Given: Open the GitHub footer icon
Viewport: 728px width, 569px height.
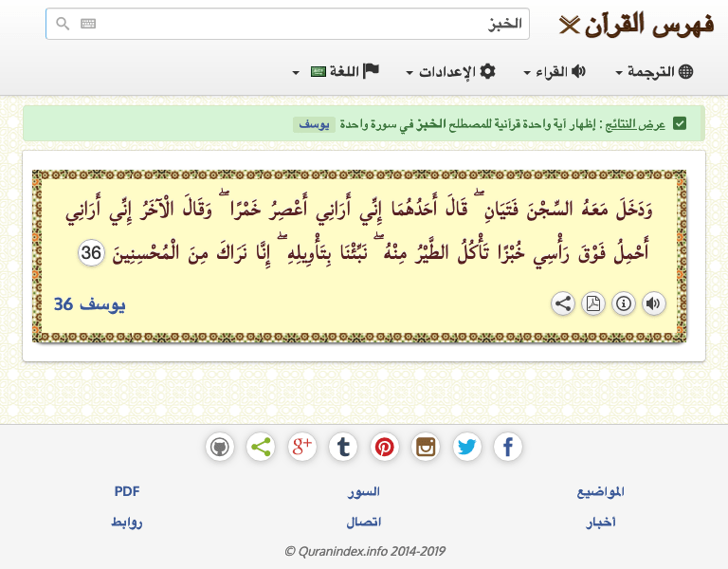Looking at the screenshot, I should point(220,448).
